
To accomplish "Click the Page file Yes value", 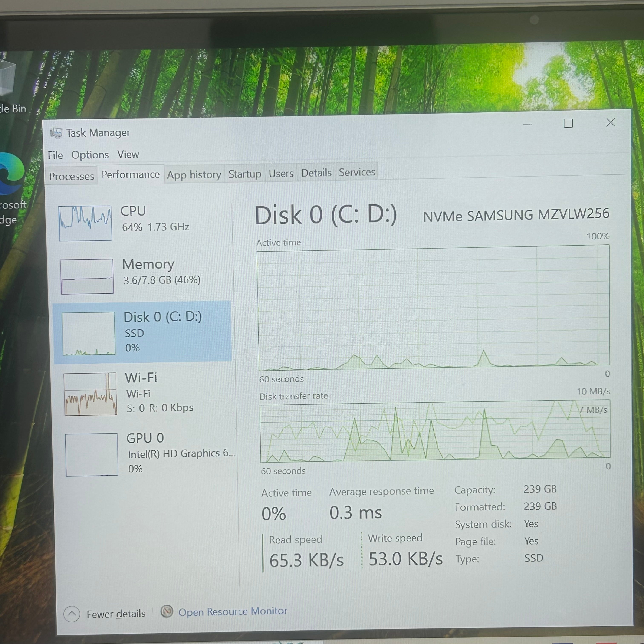I will pos(531,541).
